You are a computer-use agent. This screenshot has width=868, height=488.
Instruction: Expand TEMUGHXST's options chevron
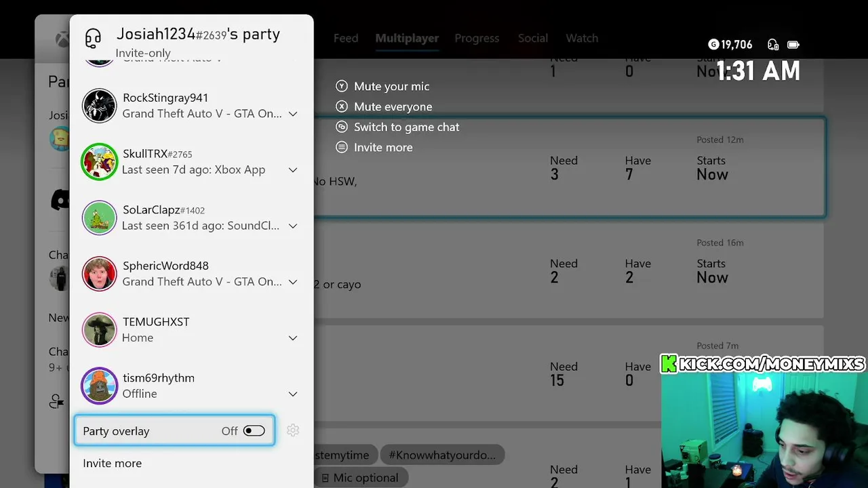point(293,338)
